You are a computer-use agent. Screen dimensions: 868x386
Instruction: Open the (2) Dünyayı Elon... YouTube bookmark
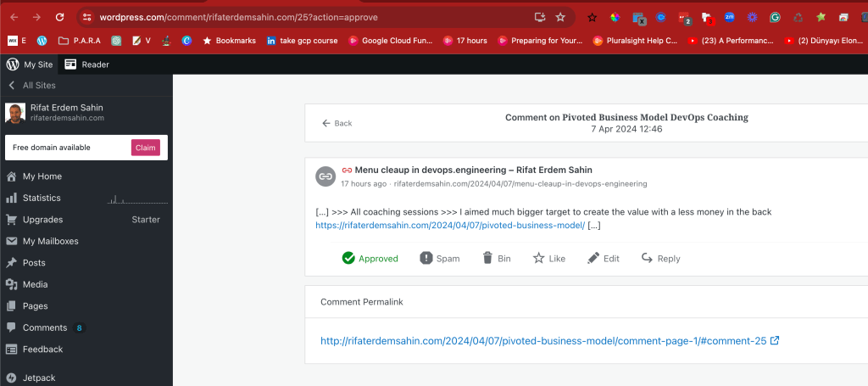[x=826, y=41]
